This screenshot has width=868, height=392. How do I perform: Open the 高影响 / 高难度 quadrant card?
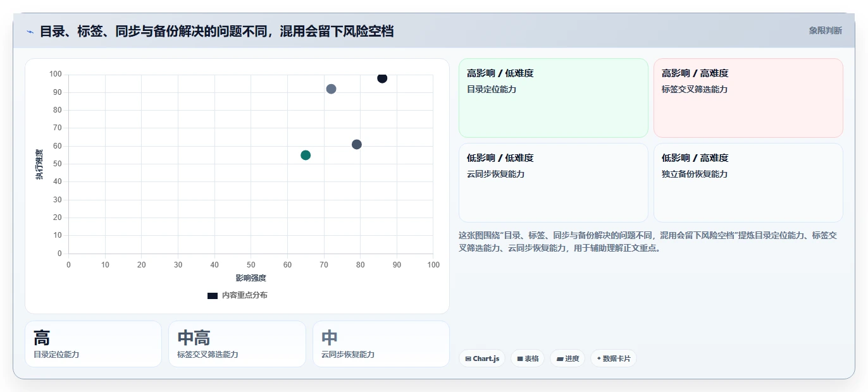point(748,98)
